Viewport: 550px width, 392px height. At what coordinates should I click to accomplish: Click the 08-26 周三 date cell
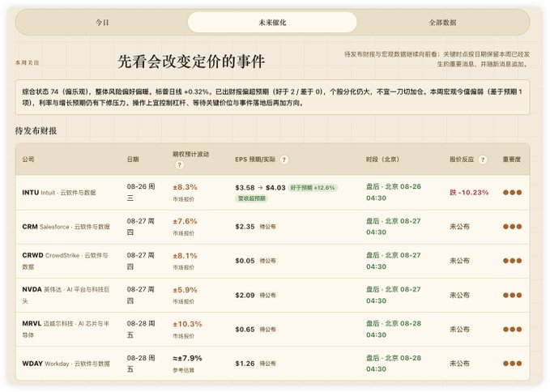click(x=141, y=192)
